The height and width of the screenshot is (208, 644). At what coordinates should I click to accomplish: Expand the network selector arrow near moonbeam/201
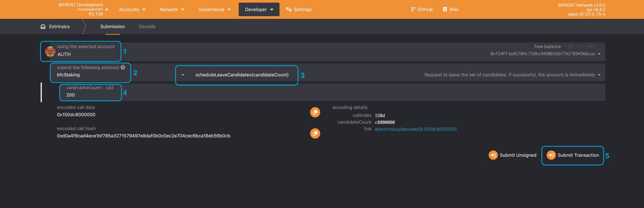coord(107,10)
